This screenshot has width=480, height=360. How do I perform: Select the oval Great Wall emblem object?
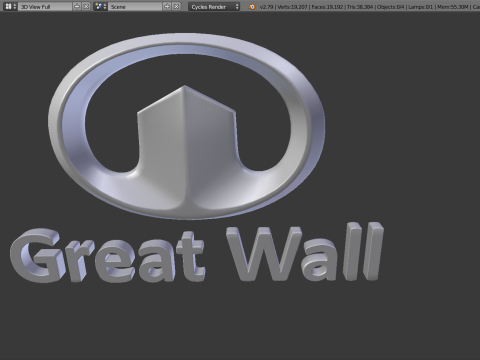[187, 126]
